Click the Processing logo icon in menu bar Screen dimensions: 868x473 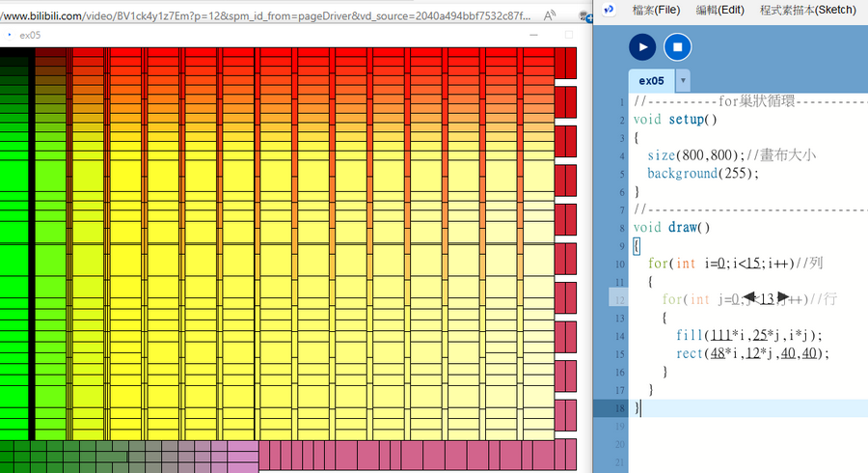pos(609,9)
